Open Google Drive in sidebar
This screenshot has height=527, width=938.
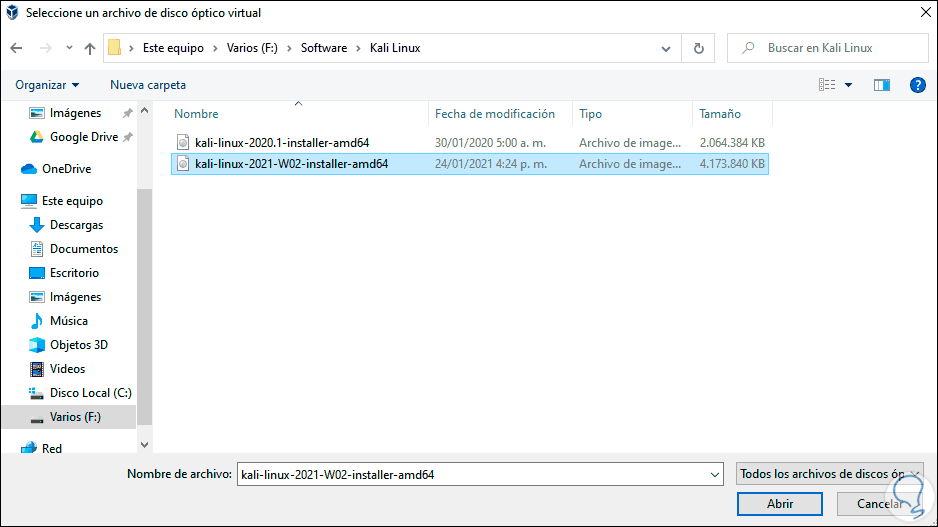(x=84, y=137)
